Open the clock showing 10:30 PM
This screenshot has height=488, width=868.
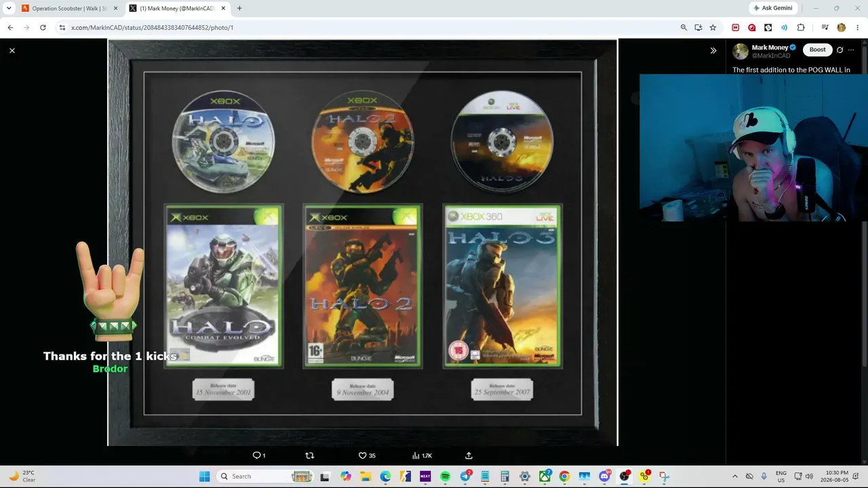coord(835,476)
